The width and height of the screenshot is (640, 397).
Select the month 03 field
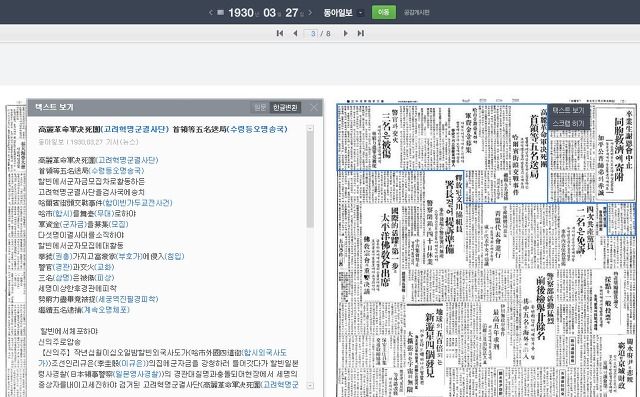pyautogui.click(x=269, y=13)
